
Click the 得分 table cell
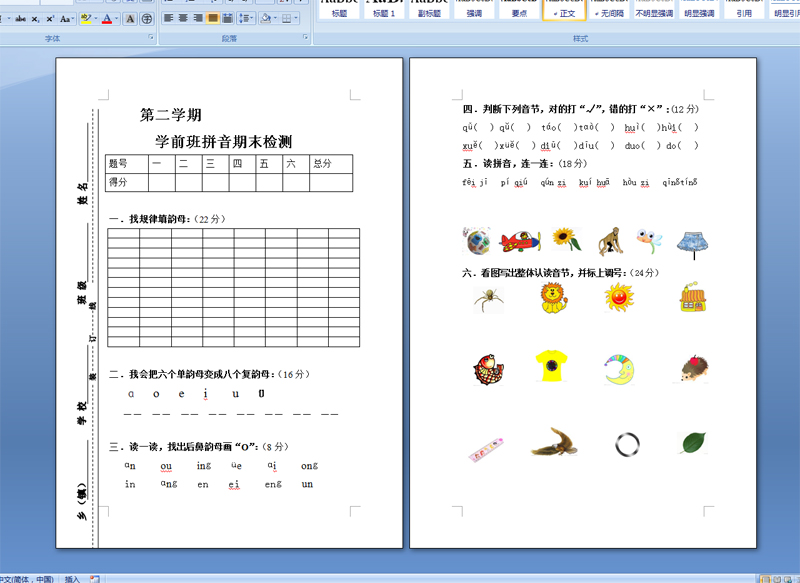(x=127, y=182)
